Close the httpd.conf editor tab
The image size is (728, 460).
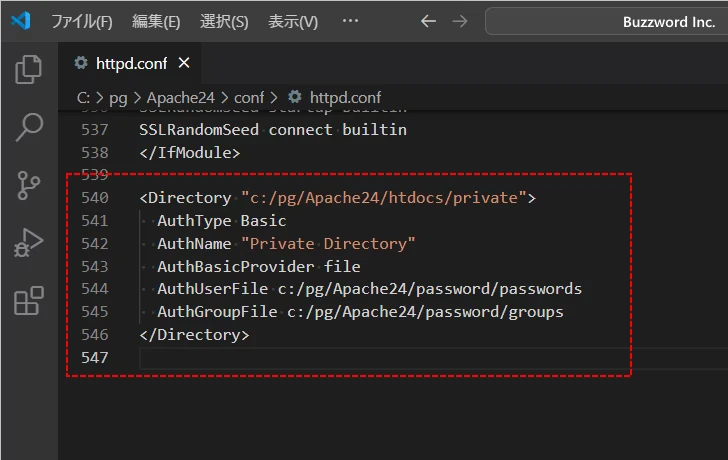pos(184,63)
